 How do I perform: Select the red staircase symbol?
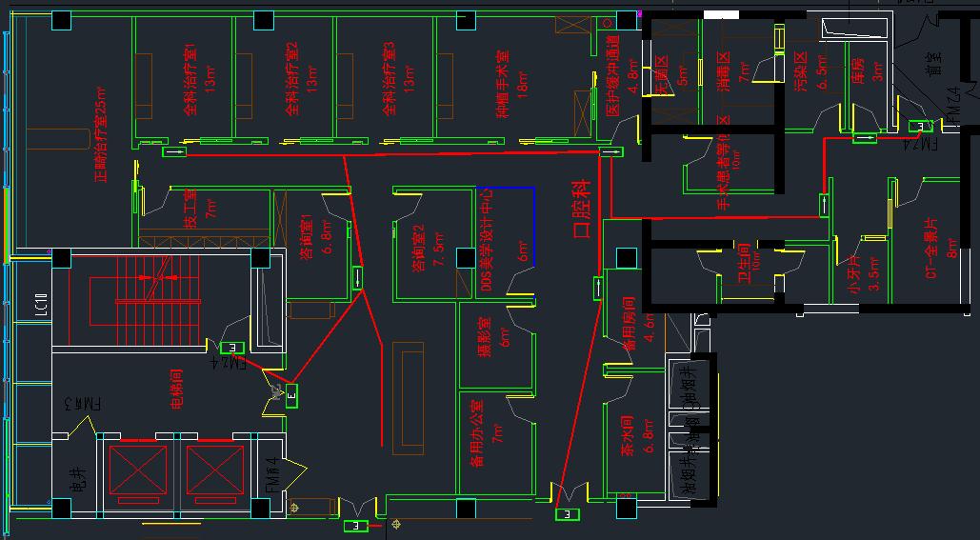tap(156, 290)
